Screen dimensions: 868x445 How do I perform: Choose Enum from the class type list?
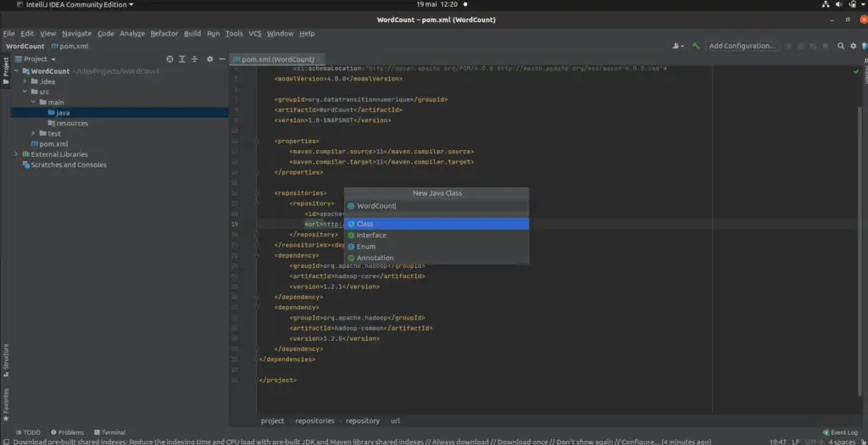pyautogui.click(x=365, y=247)
